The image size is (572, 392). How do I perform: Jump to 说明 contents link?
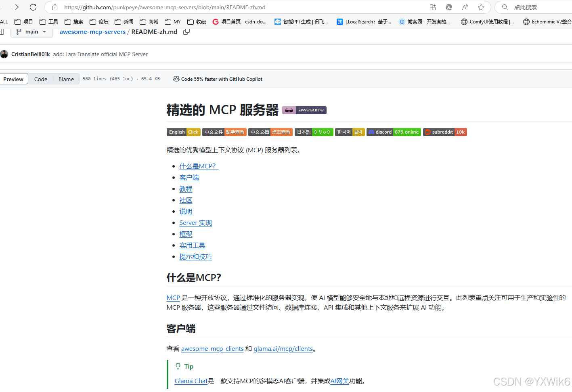[186, 212]
